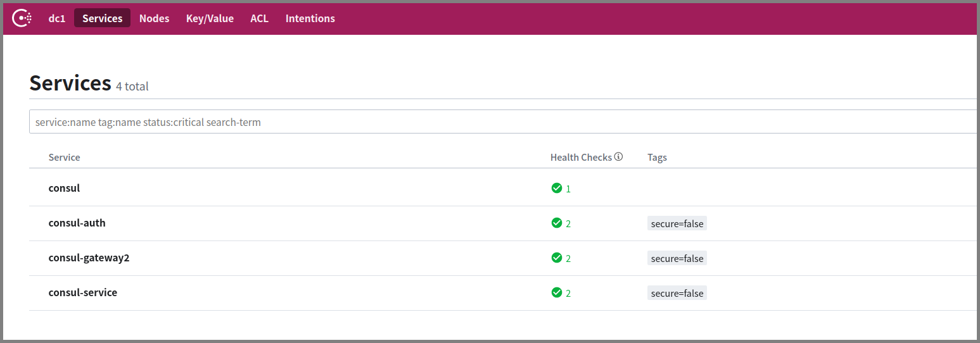Open the Nodes tab
980x343 pixels.
coord(155,18)
